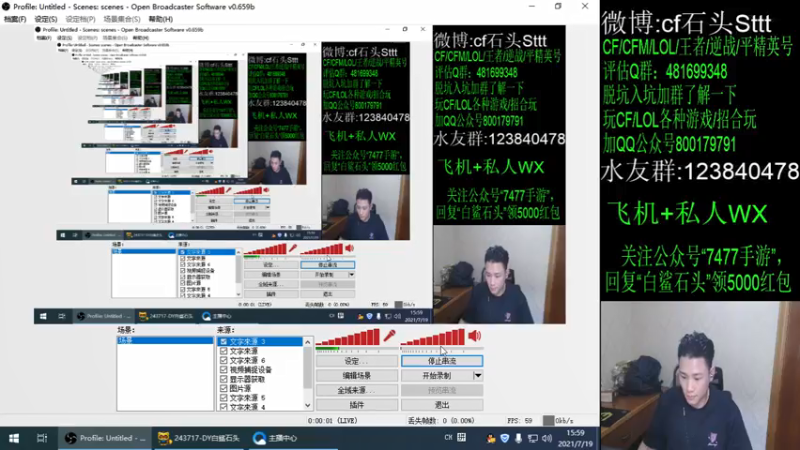Screen dimensions: 800x450
Task: Open the 设定(S) menu
Action: coord(45,19)
